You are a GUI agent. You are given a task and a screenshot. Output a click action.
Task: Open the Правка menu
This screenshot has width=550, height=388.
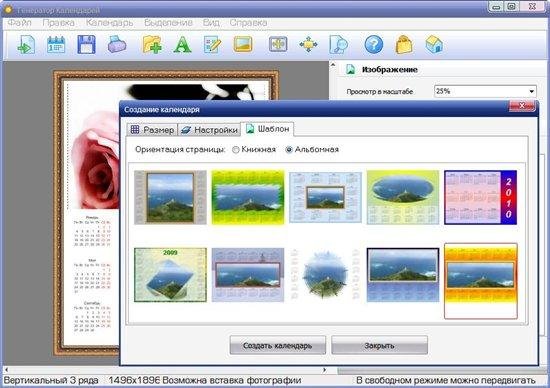click(58, 23)
